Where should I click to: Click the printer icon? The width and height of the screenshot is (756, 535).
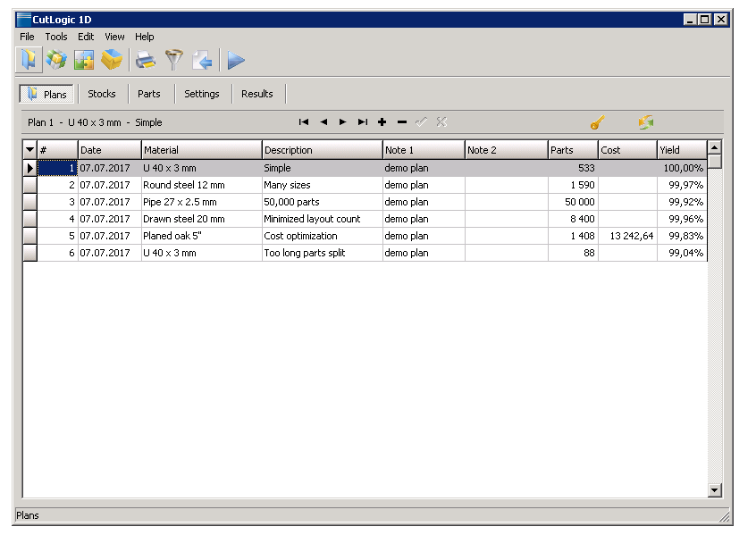[146, 60]
